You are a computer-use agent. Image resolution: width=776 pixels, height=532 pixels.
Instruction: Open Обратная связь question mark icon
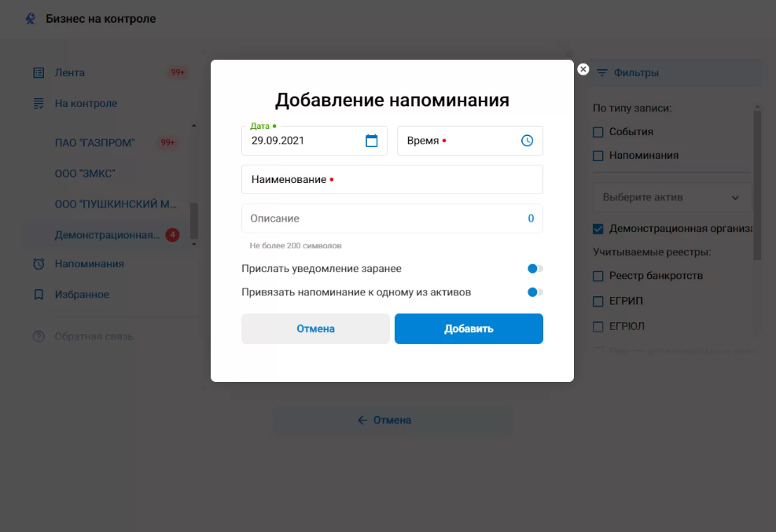[37, 336]
